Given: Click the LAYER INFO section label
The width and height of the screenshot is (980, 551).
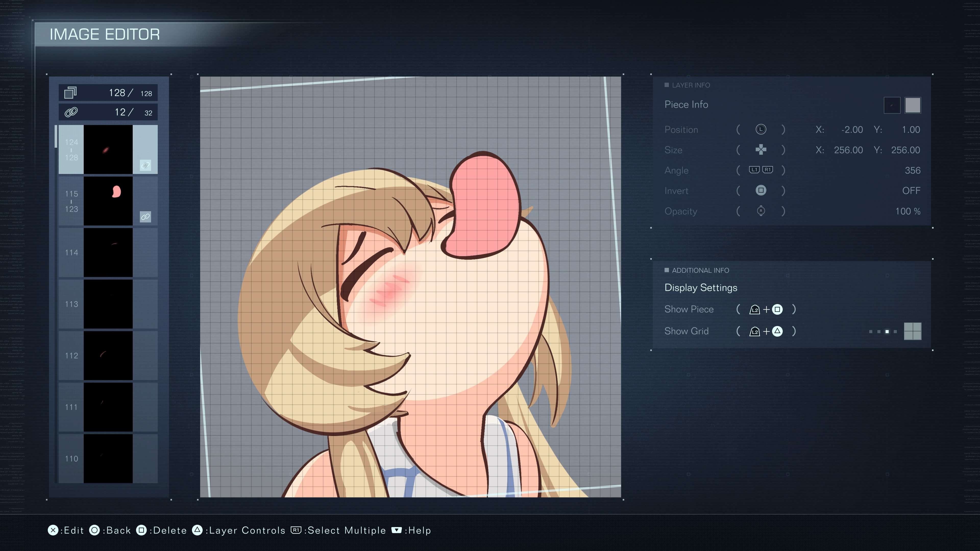Looking at the screenshot, I should click(691, 85).
